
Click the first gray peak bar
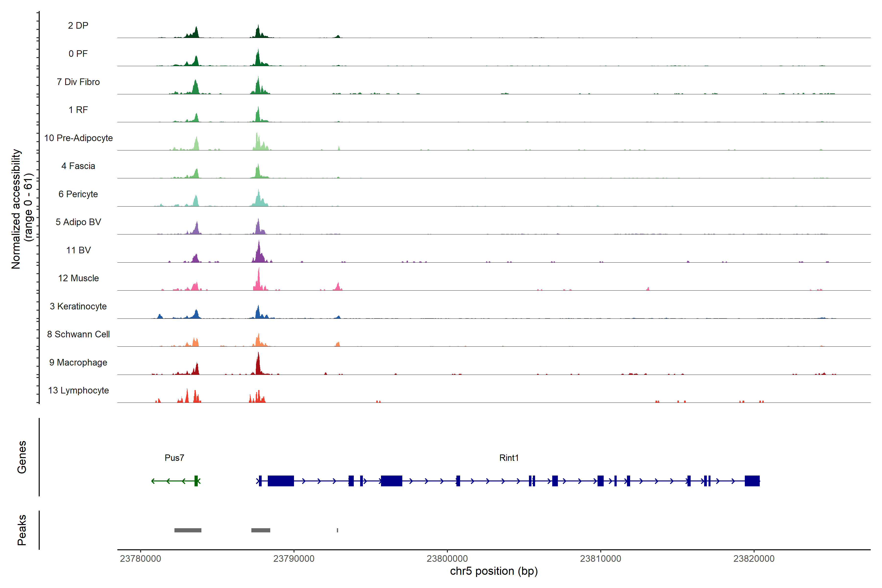click(x=188, y=530)
